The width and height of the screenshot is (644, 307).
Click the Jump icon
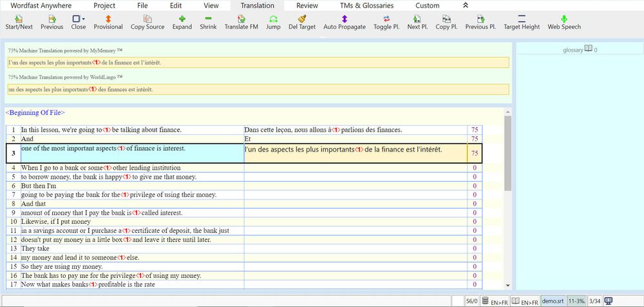(273, 19)
